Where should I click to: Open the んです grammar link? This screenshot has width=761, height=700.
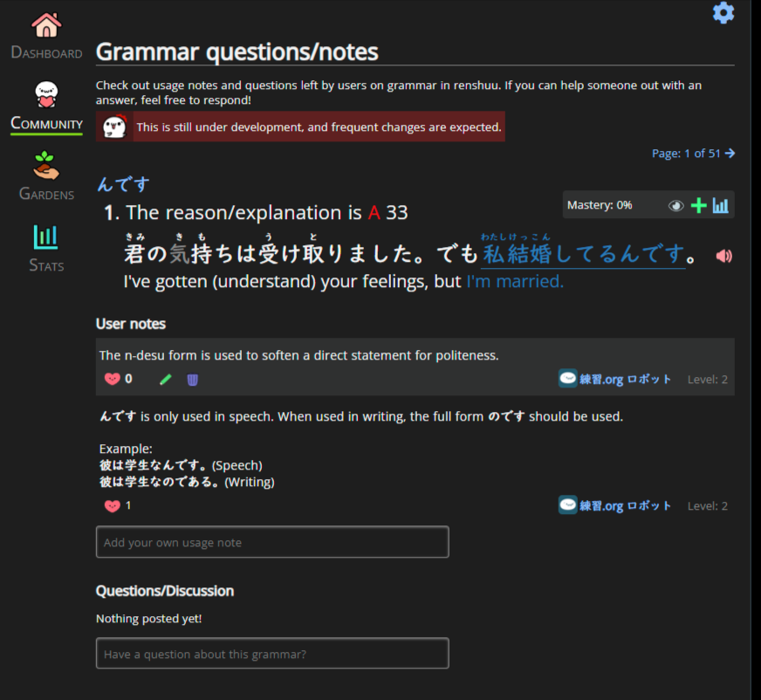[x=123, y=184]
